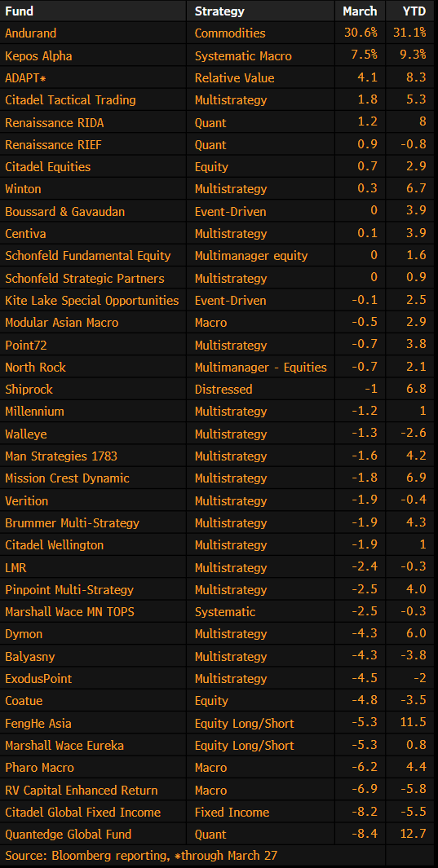438x868 pixels.
Task: Click Renaissance RIEF fund name
Action: pos(53,144)
